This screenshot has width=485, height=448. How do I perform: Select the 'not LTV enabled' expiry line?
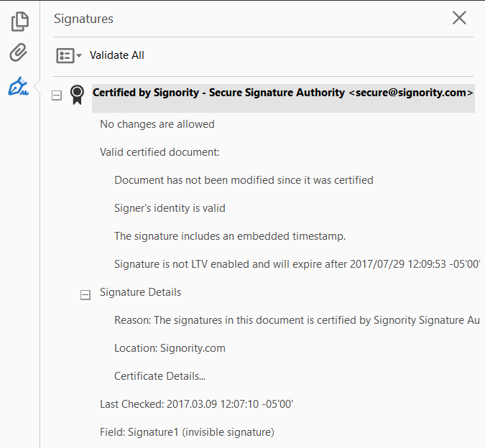[297, 264]
